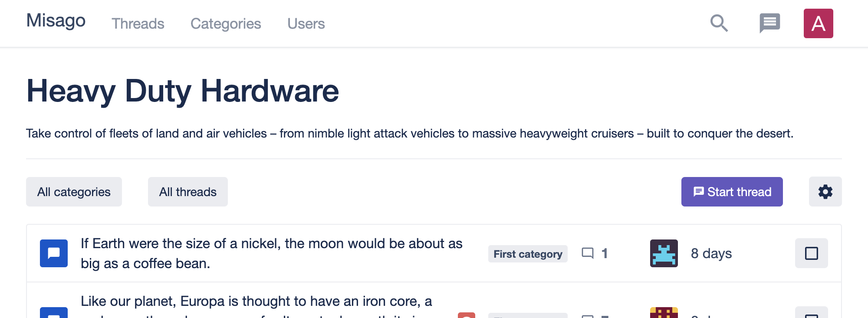The image size is (868, 318).
Task: Open the Europa iron core thread
Action: coord(256,302)
